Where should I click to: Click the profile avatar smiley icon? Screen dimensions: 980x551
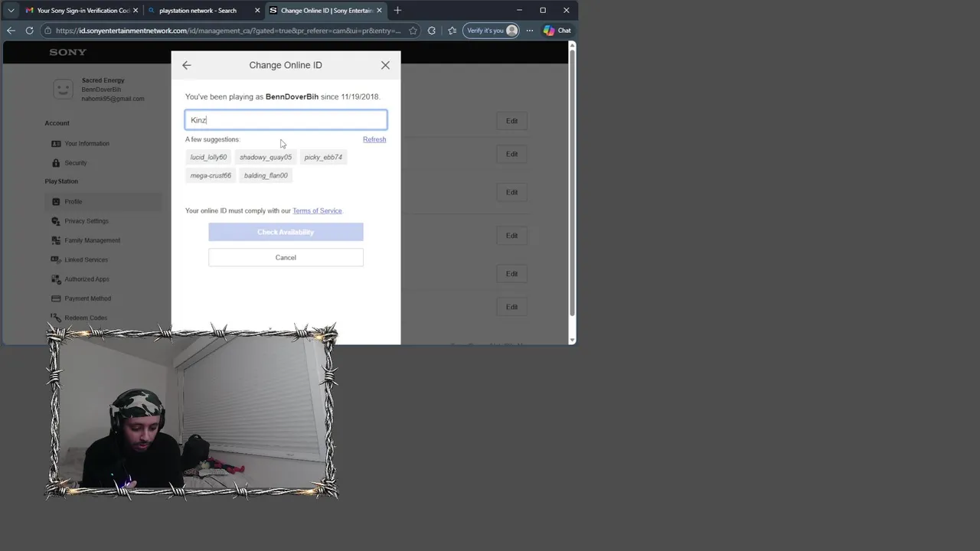tap(63, 90)
